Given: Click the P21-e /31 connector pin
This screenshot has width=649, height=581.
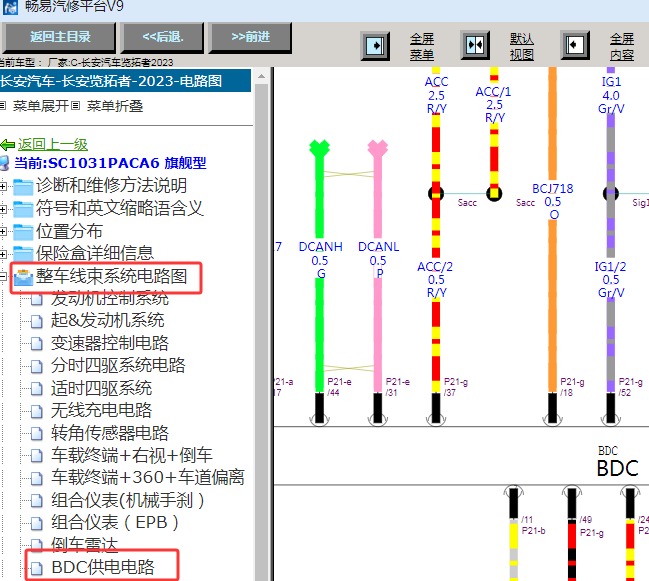Looking at the screenshot, I should click(377, 409).
